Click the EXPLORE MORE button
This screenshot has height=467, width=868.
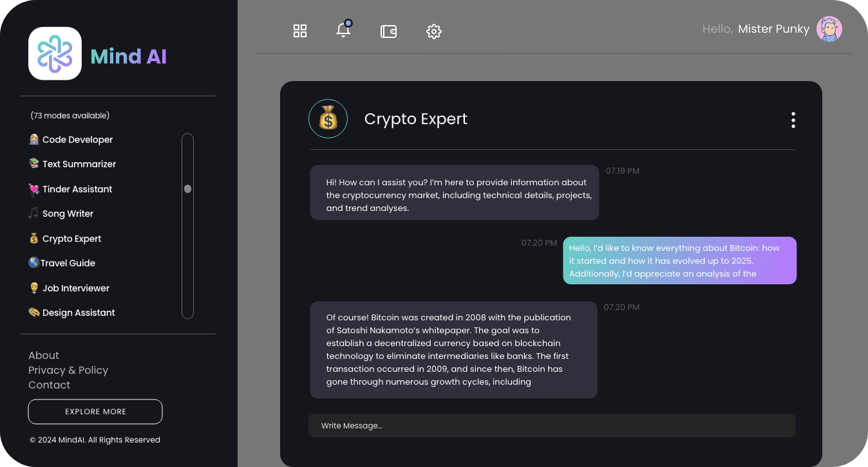(x=95, y=412)
